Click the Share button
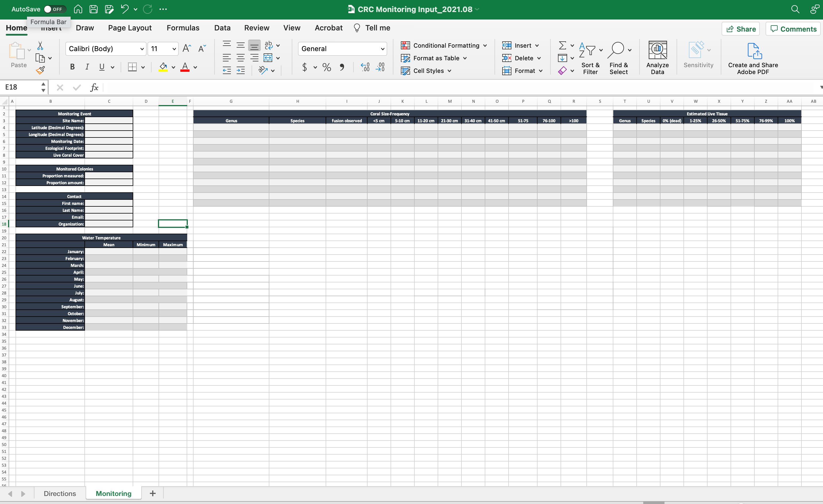This screenshot has height=504, width=823. coord(741,29)
